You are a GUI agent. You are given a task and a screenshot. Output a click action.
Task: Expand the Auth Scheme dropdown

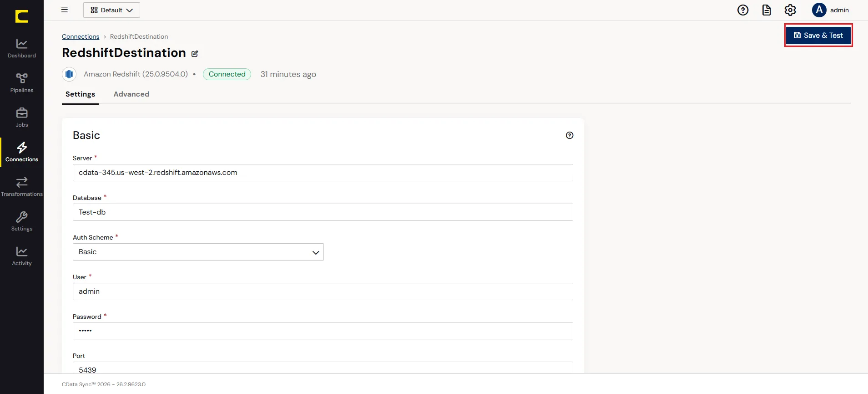tap(198, 252)
